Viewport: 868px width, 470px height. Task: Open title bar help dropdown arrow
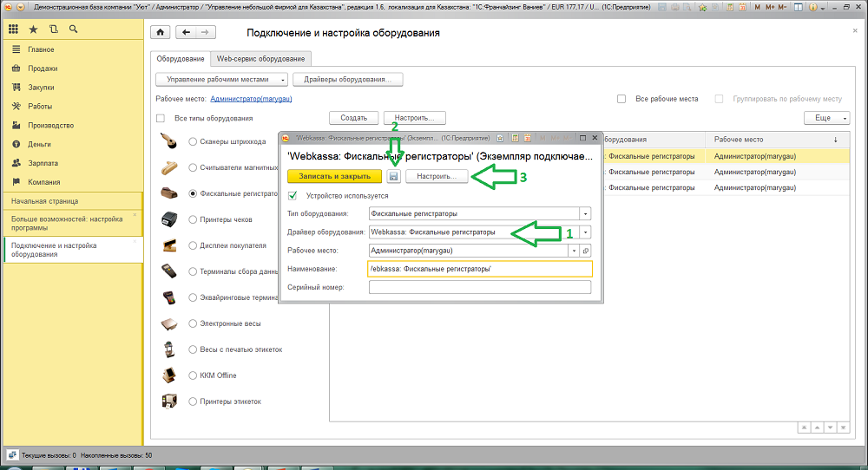823,8
